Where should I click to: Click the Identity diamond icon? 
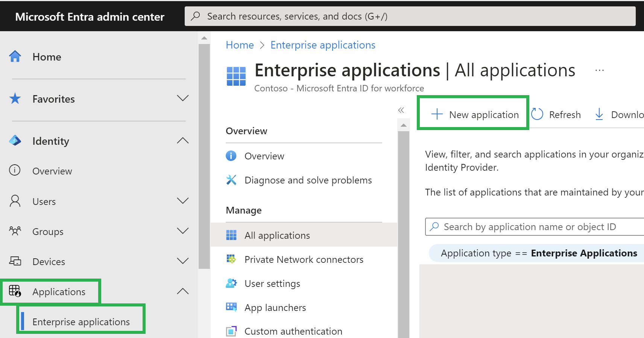click(x=15, y=141)
